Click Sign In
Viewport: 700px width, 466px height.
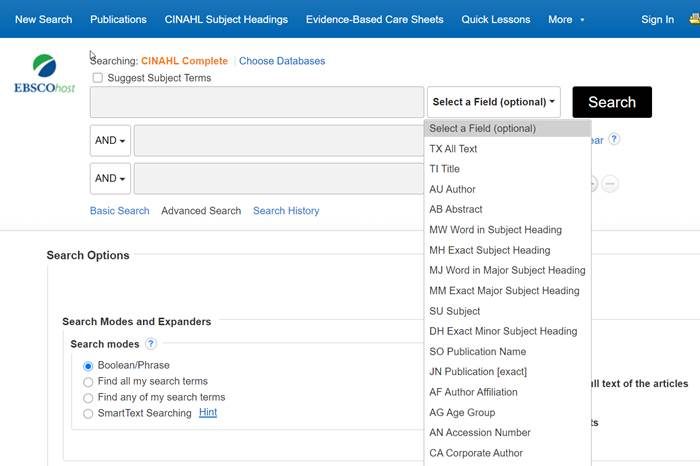tap(658, 20)
